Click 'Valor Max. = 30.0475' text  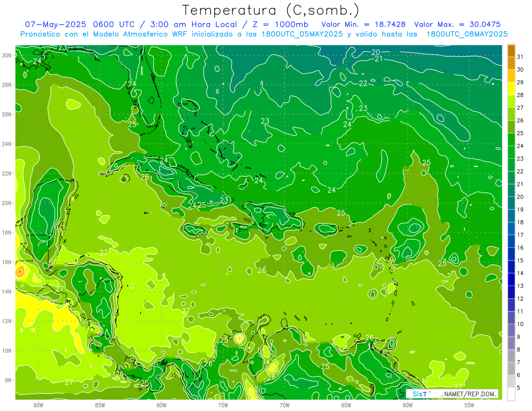[458, 24]
